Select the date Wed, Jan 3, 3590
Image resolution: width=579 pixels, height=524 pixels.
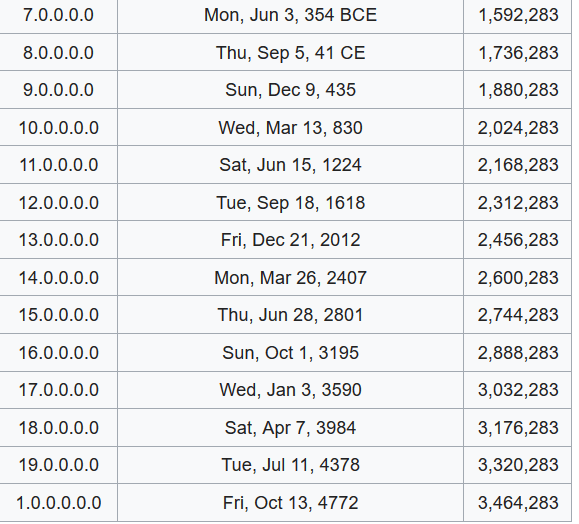pos(290,390)
